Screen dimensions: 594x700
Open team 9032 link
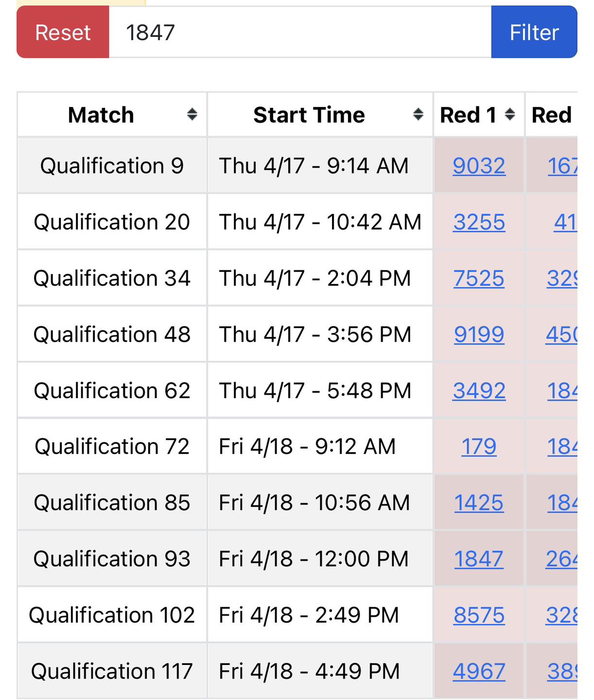click(x=479, y=166)
